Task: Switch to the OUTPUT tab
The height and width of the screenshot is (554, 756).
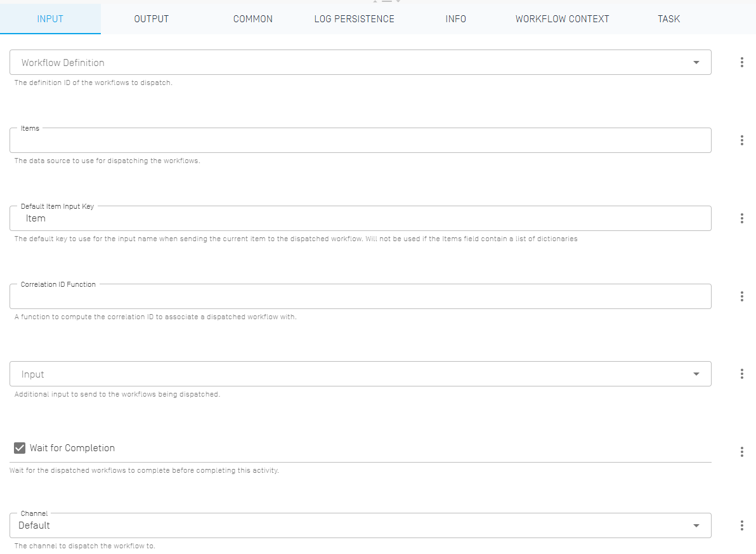Action: pos(151,19)
